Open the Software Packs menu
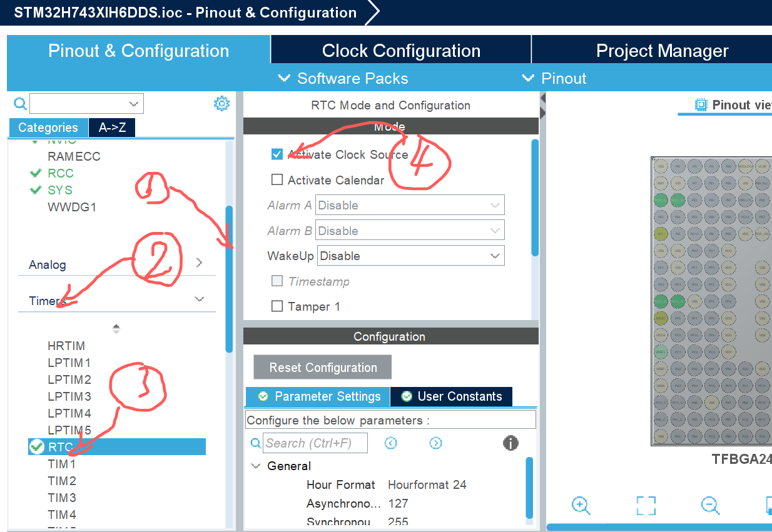772x532 pixels. click(x=343, y=78)
